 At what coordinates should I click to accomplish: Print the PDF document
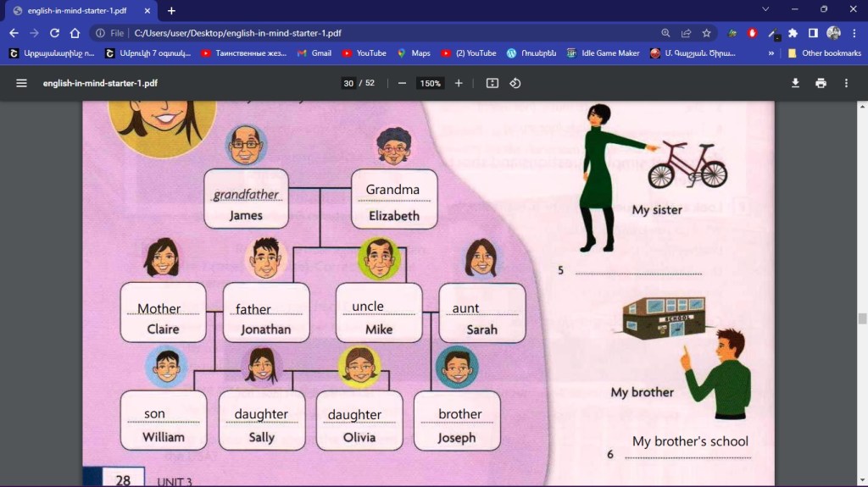(821, 83)
